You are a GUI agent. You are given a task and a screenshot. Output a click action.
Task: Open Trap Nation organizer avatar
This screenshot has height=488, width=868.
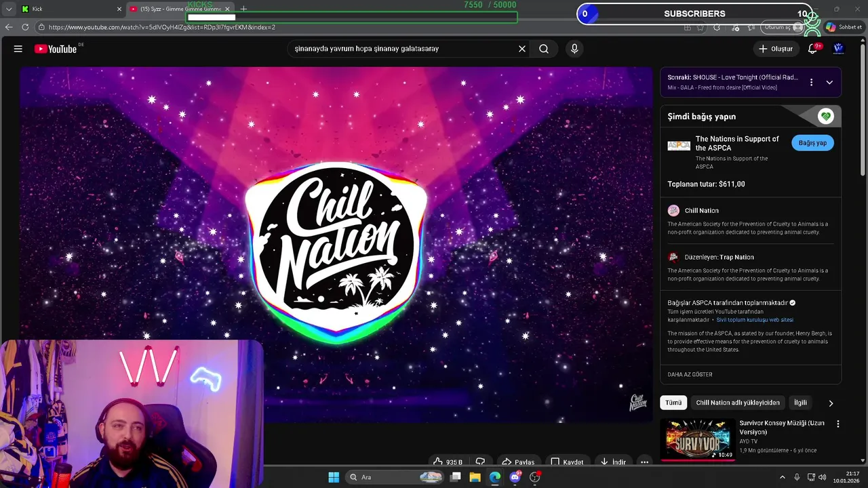pos(673,257)
